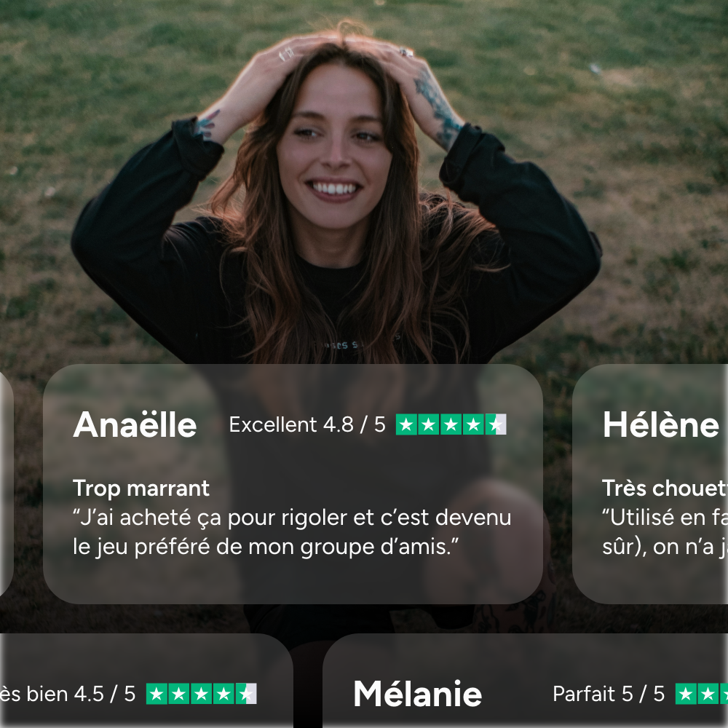728x728 pixels.
Task: Click the Anaëlle reviewer name
Action: tap(135, 425)
